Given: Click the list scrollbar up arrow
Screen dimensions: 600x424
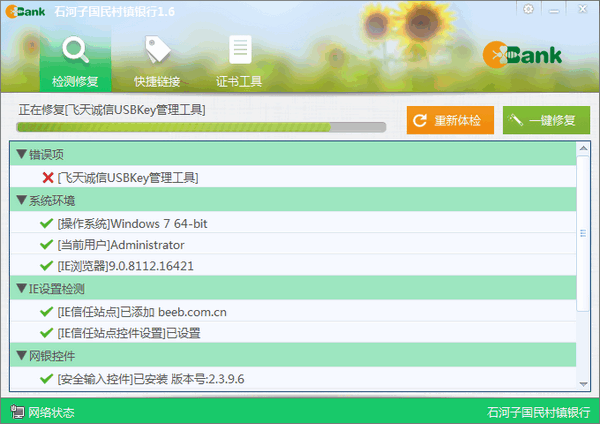Looking at the screenshot, I should pos(583,148).
